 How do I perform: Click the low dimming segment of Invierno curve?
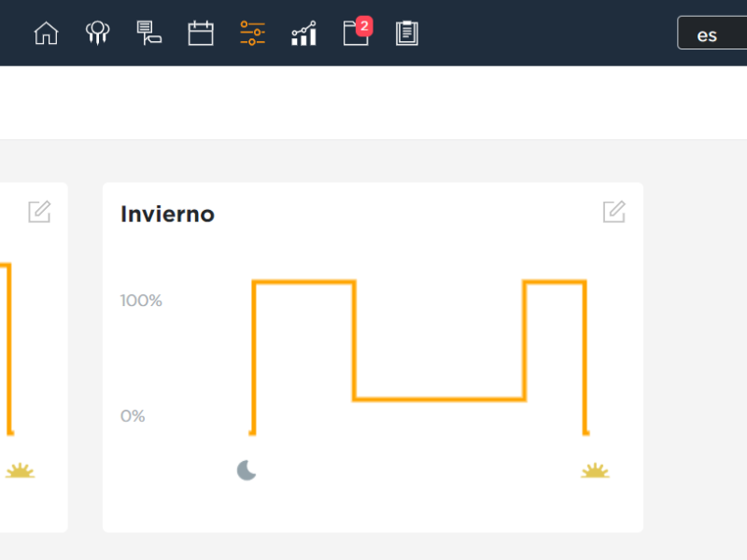pos(439,399)
